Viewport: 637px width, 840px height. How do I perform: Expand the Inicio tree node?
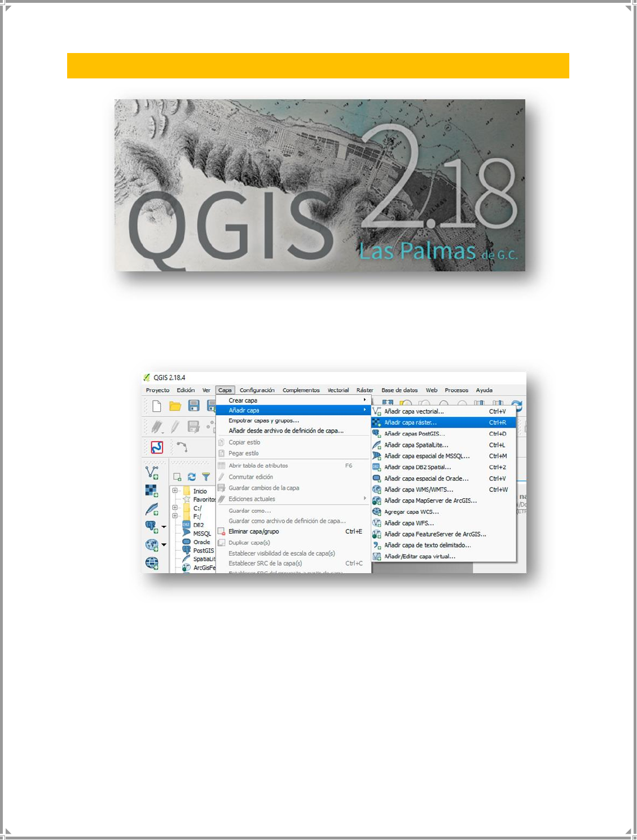[x=175, y=491]
